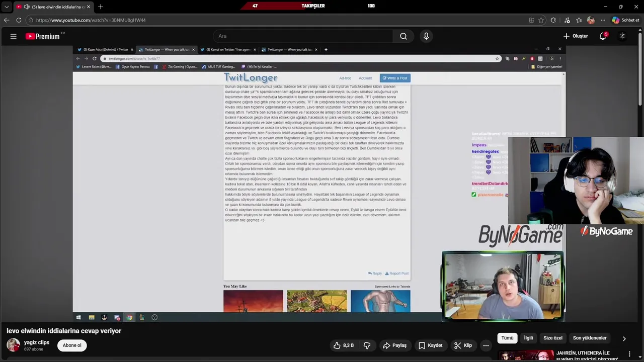The image size is (644, 362).
Task: Close the current browser tab
Action: coord(89,7)
